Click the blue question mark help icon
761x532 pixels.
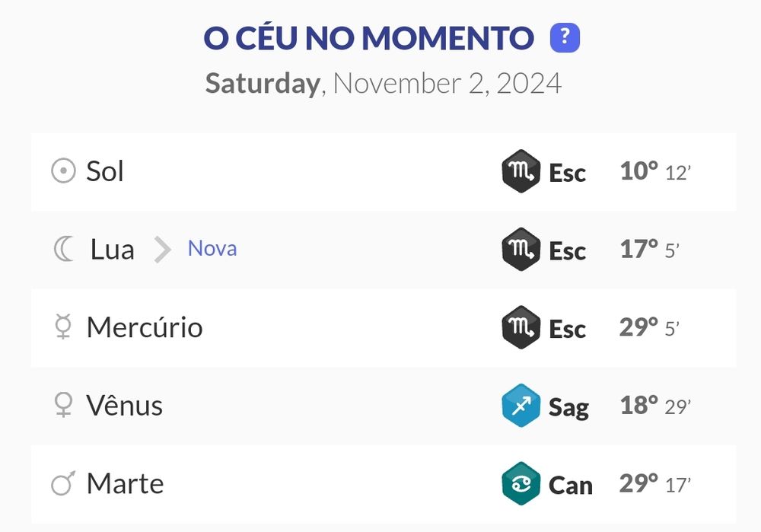pos(565,38)
